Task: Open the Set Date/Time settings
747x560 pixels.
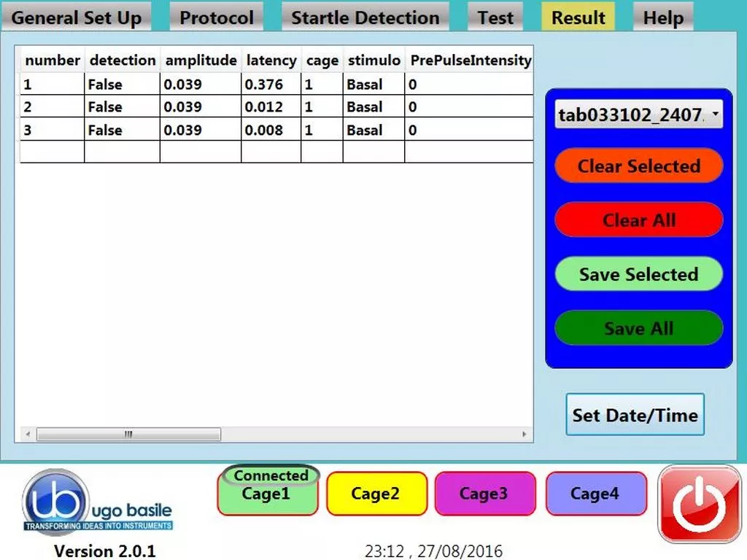Action: coord(635,415)
